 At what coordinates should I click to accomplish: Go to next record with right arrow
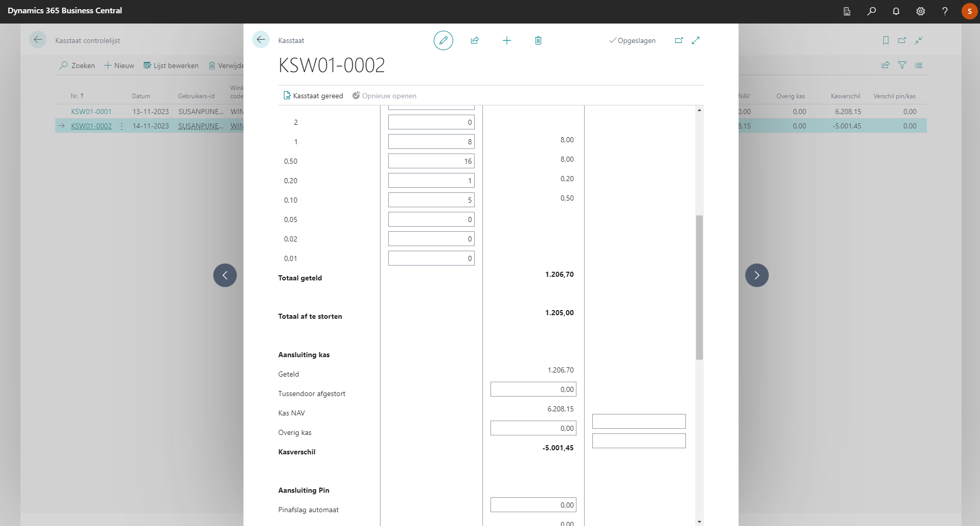pos(757,275)
